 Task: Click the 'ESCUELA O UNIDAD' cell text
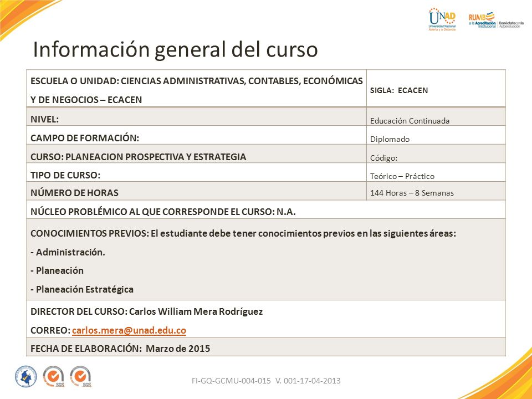click(196, 90)
